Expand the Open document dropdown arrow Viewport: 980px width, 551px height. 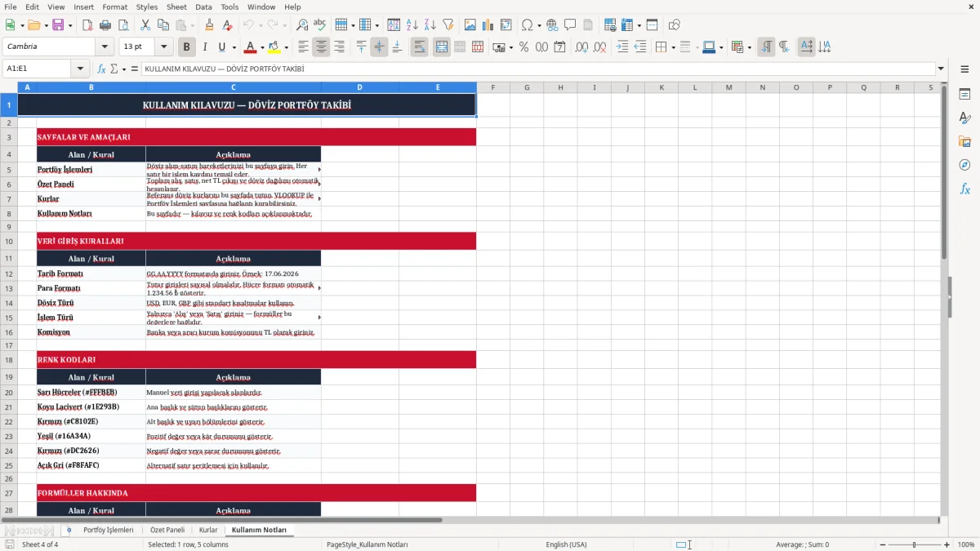coord(46,25)
